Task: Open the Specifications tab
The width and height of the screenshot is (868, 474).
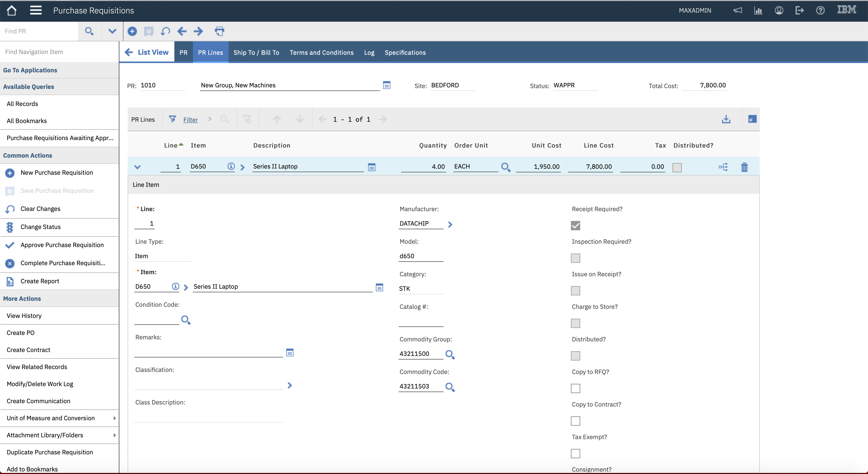Action: click(405, 52)
